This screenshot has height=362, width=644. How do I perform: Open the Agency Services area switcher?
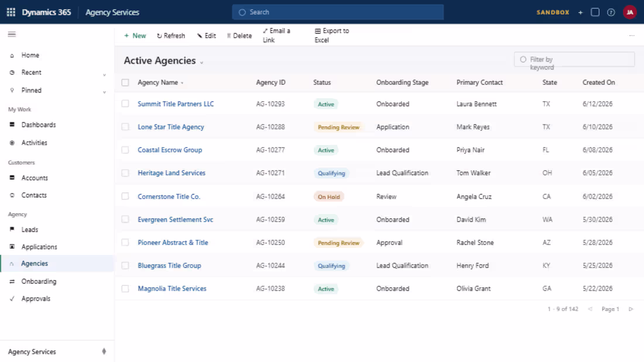point(57,351)
